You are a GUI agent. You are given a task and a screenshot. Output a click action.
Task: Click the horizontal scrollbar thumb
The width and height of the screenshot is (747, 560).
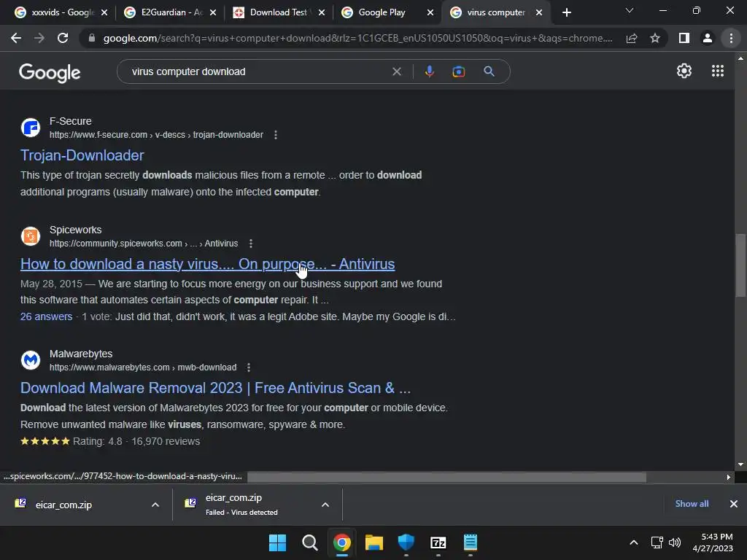point(446,477)
